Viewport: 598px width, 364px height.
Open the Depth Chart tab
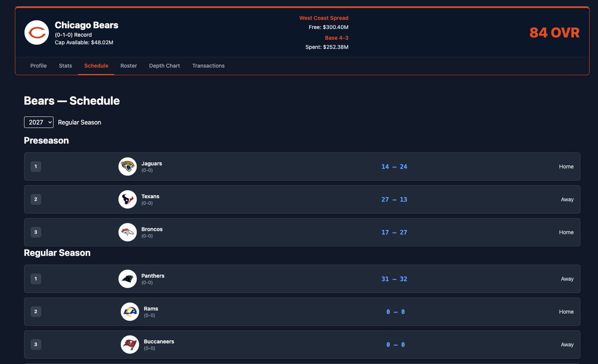tap(164, 66)
